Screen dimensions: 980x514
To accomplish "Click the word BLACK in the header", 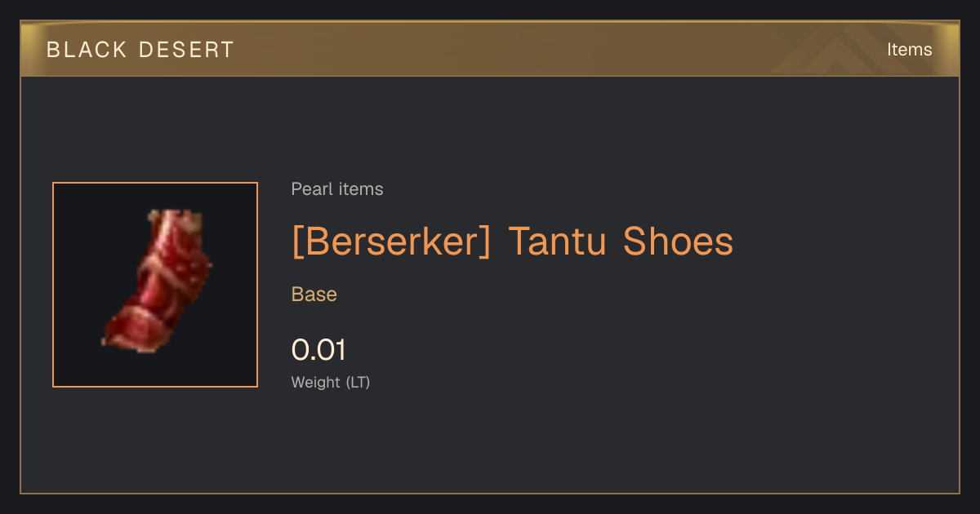I will click(x=87, y=50).
